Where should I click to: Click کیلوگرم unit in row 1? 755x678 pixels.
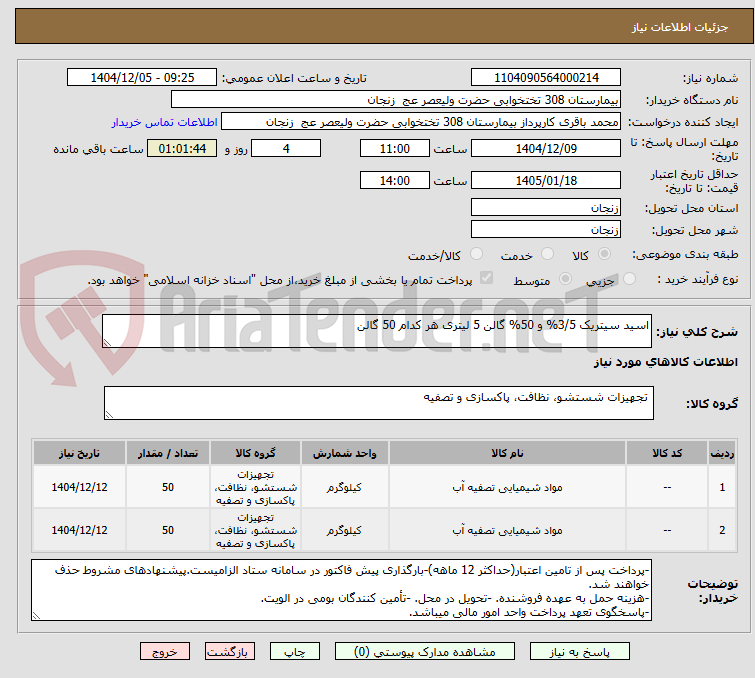(344, 487)
